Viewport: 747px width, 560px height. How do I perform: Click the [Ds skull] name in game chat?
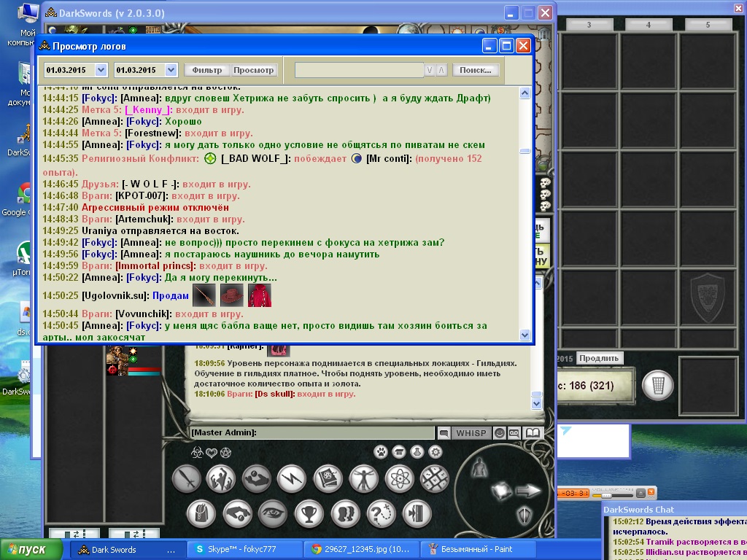[x=275, y=394]
